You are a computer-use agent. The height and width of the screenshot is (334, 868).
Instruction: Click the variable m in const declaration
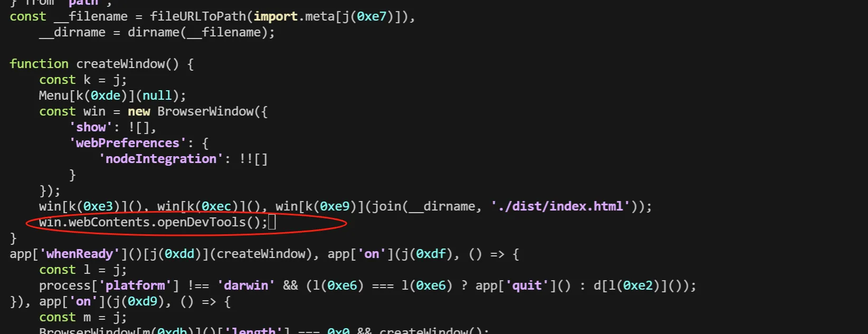point(87,317)
